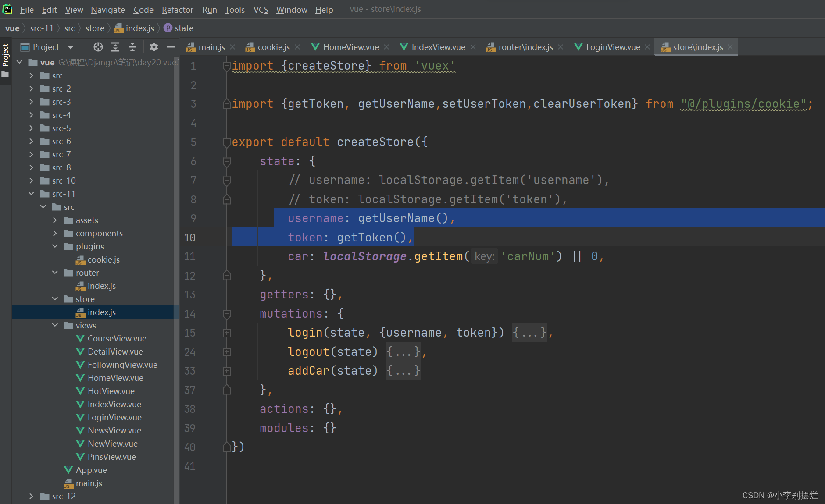Collapse the router folder arrow
This screenshot has width=825, height=504.
(x=55, y=273)
